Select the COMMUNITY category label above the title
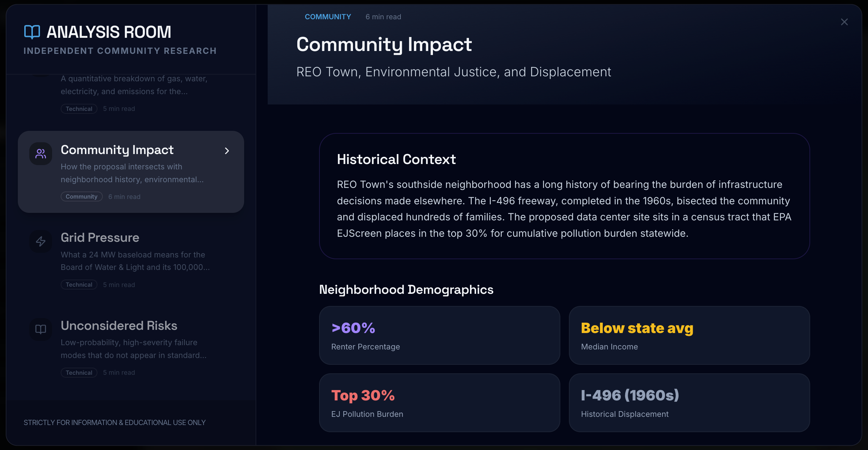 pos(328,16)
